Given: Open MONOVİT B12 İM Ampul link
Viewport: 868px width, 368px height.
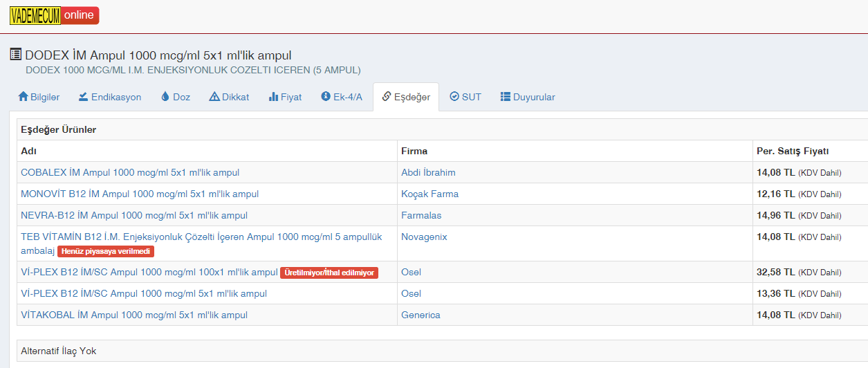Looking at the screenshot, I should [140, 194].
